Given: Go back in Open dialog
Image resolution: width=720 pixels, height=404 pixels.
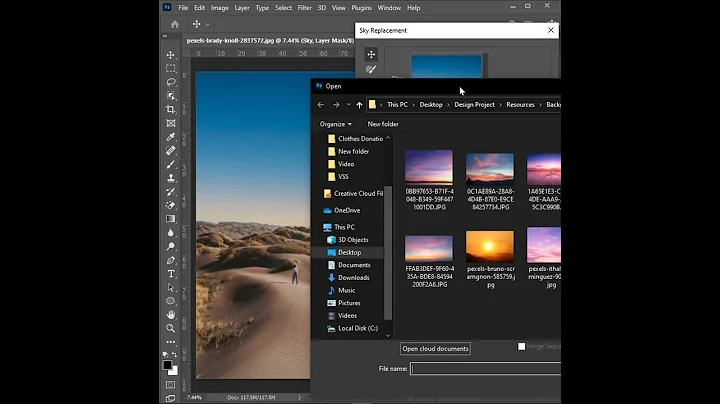Looking at the screenshot, I should 321,105.
